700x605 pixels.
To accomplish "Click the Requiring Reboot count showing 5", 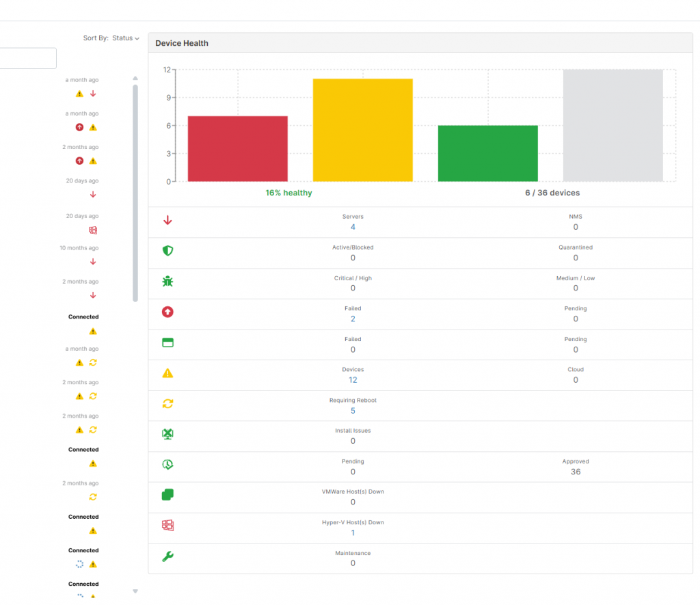I will pos(353,411).
